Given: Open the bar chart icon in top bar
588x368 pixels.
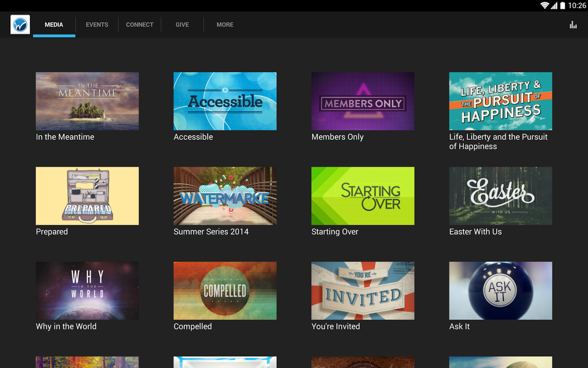Looking at the screenshot, I should (x=573, y=25).
